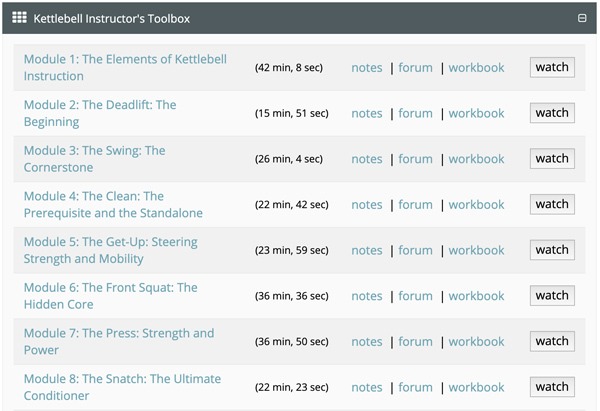
Task: Open Module 1: The Elements of Kettlebell Instruction
Action: click(x=125, y=67)
